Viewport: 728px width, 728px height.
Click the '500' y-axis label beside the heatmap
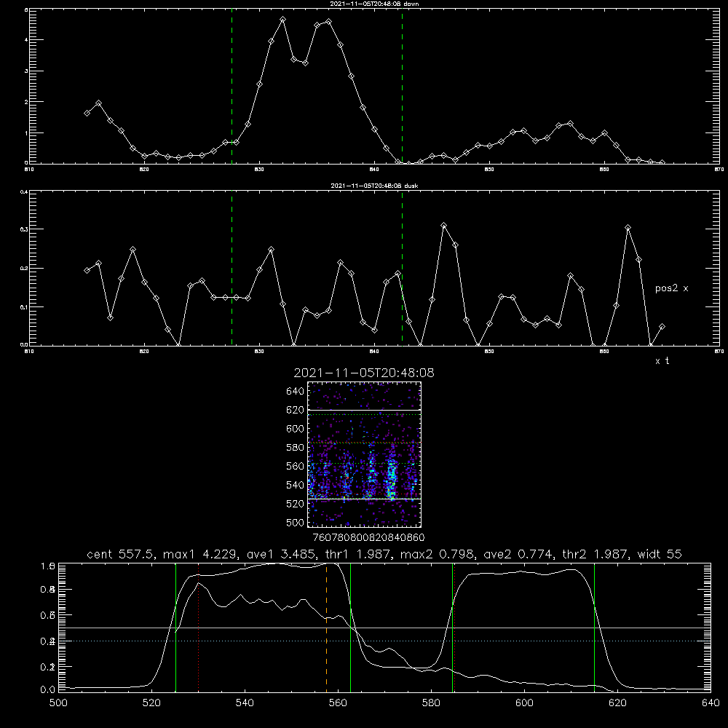pyautogui.click(x=296, y=523)
